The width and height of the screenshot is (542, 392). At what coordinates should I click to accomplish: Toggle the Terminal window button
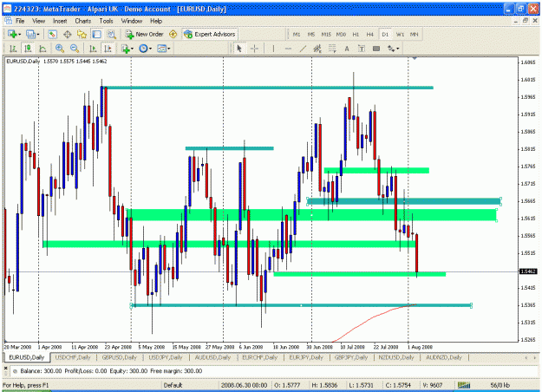click(x=96, y=34)
